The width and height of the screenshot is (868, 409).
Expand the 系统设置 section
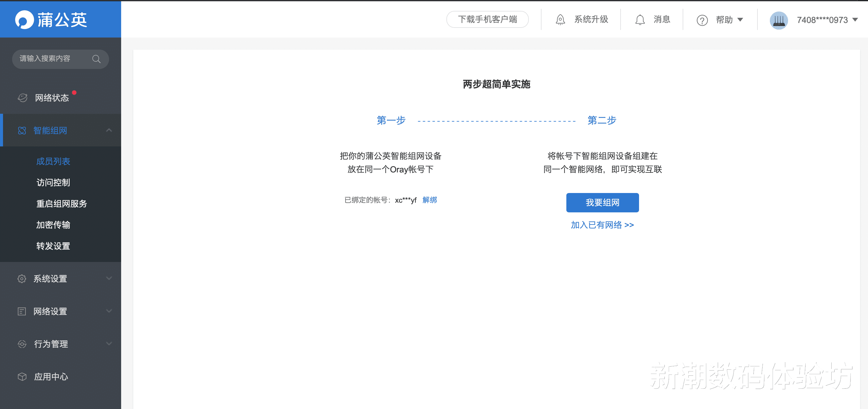click(108, 278)
